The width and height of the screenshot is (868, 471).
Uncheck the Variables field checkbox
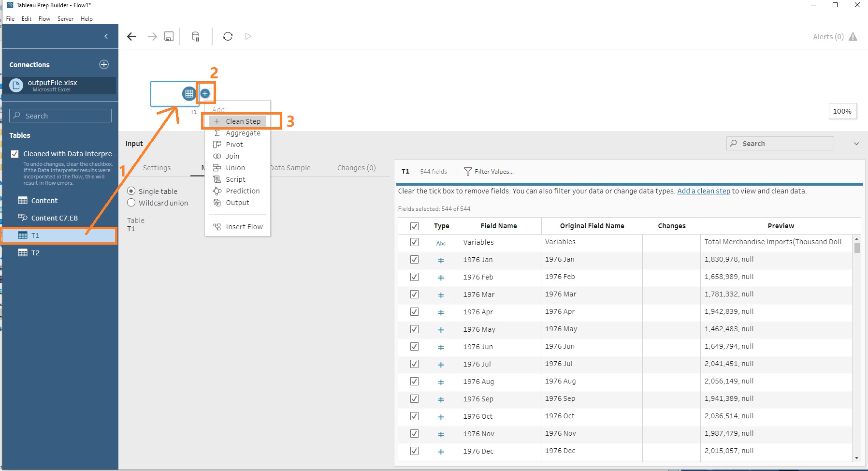(x=414, y=242)
